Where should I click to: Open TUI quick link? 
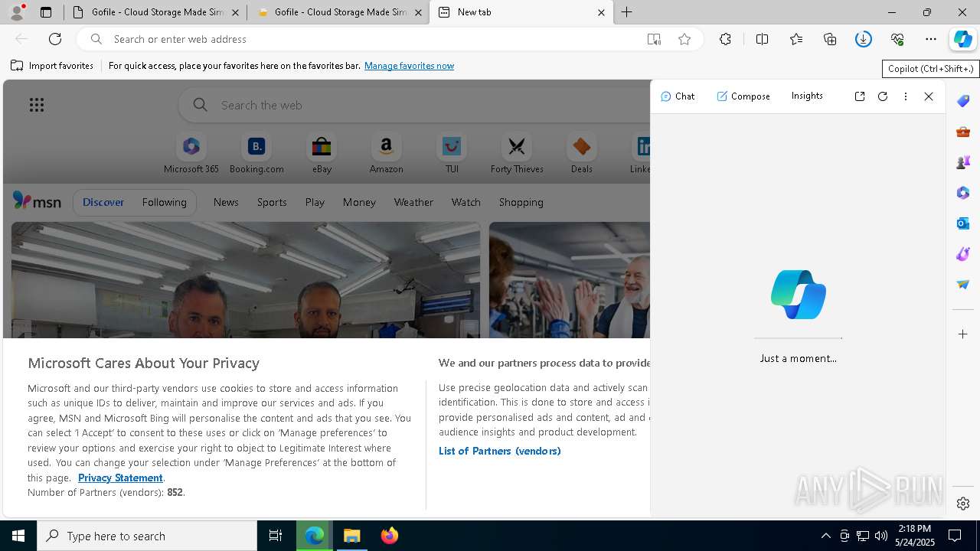click(x=452, y=154)
